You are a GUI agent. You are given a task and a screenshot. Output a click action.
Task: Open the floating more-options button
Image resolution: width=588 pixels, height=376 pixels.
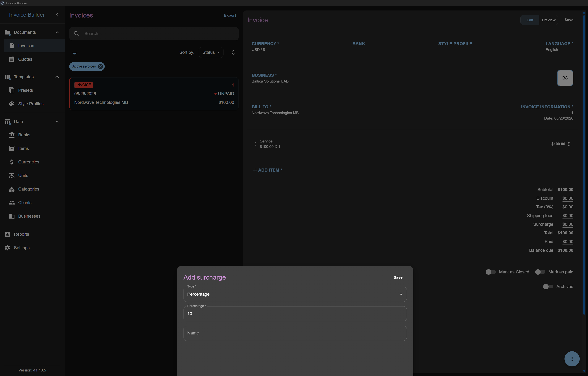pos(572,359)
